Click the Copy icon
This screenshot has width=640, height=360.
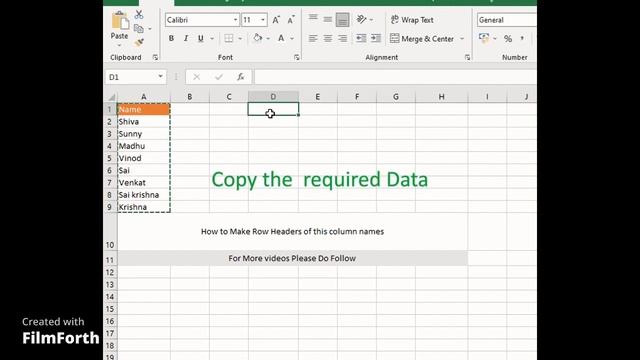click(139, 29)
